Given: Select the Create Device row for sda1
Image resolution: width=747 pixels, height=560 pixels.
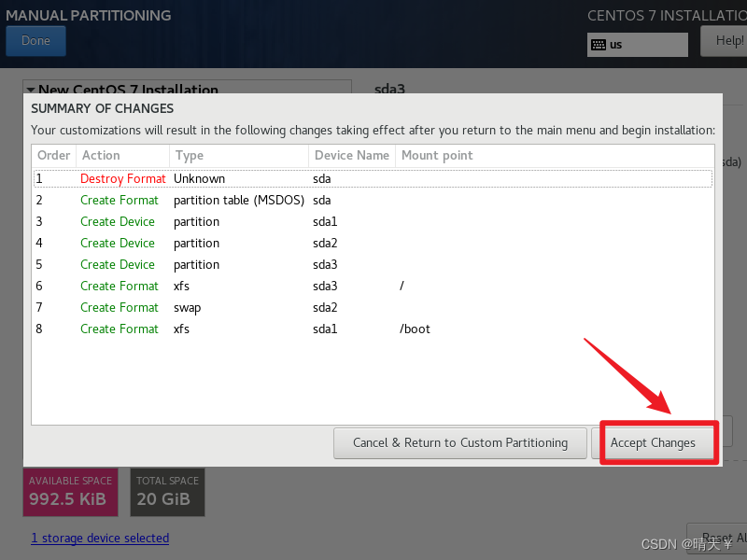Looking at the screenshot, I should click(x=373, y=221).
